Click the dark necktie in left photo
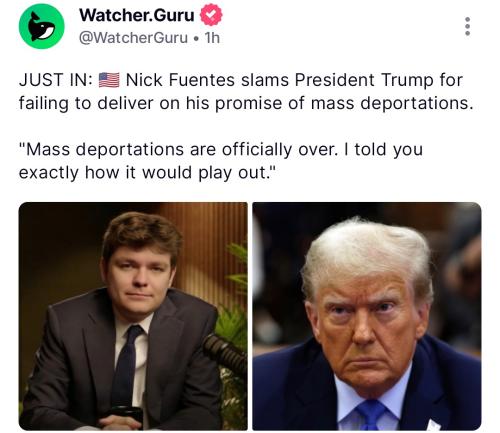This screenshot has width=500, height=433. [126, 367]
